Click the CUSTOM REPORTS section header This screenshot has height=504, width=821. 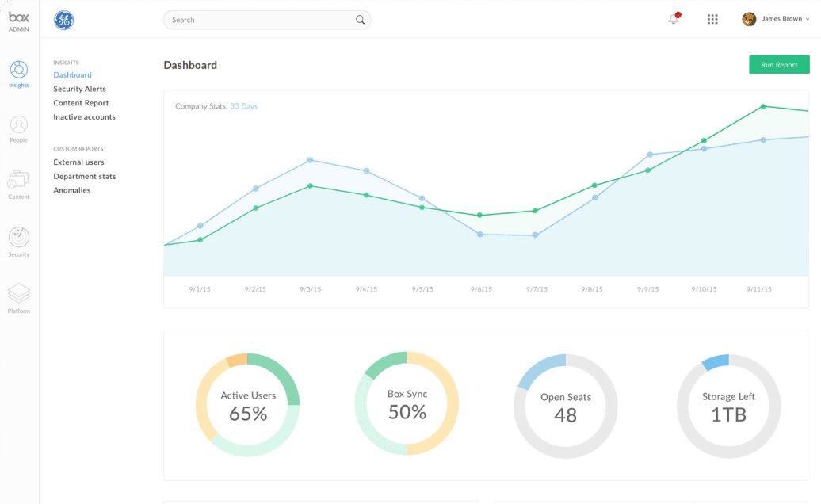pos(78,149)
